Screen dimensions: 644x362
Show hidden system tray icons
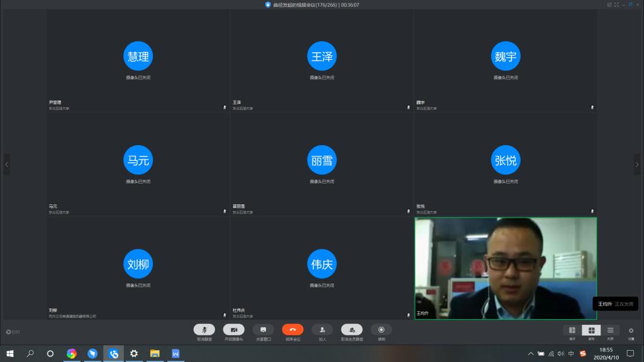coord(531,354)
